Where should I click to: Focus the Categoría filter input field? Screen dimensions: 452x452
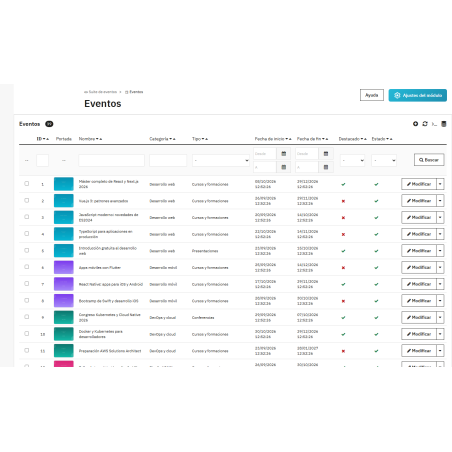pyautogui.click(x=168, y=160)
